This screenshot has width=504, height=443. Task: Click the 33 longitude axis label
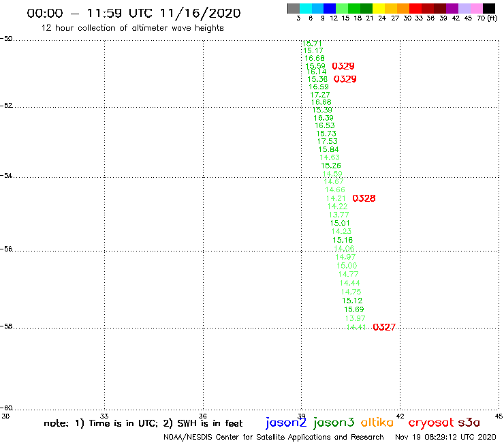(x=104, y=416)
